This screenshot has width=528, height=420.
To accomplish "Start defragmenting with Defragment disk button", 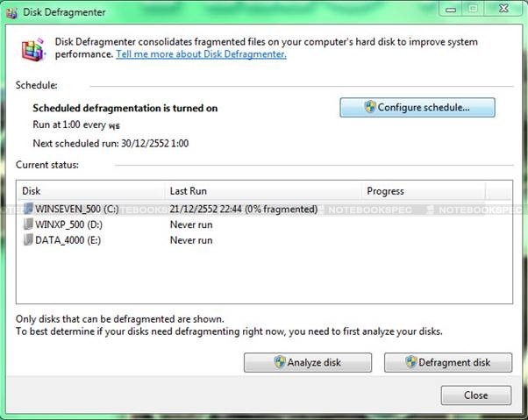I will coord(448,362).
